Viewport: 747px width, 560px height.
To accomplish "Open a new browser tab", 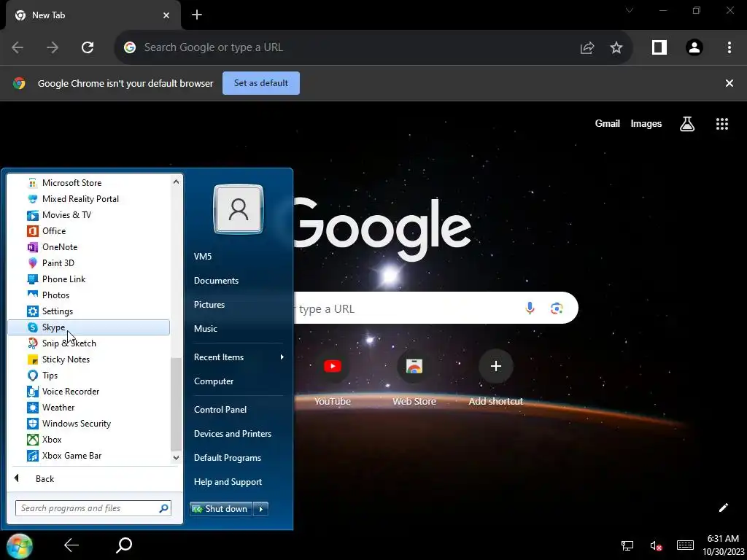I will pos(197,15).
